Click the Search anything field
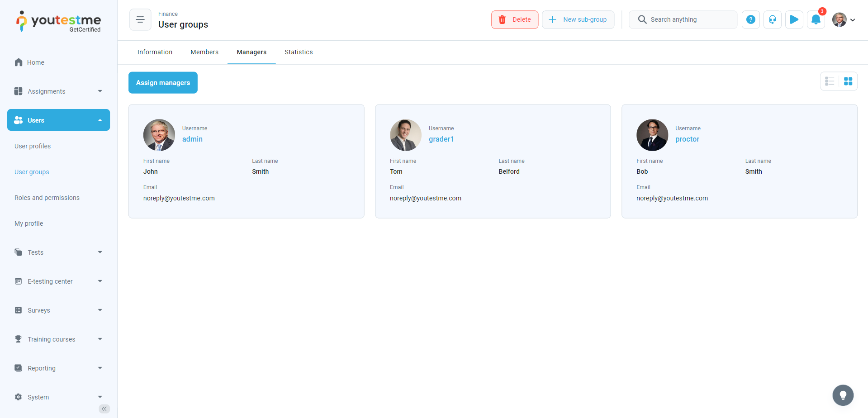Image resolution: width=868 pixels, height=418 pixels. 683,19
